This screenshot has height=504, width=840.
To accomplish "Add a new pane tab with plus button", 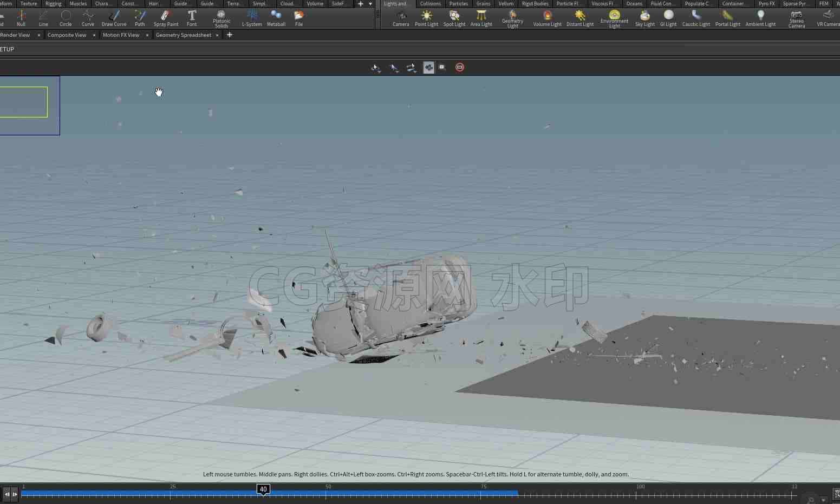I will coord(230,35).
